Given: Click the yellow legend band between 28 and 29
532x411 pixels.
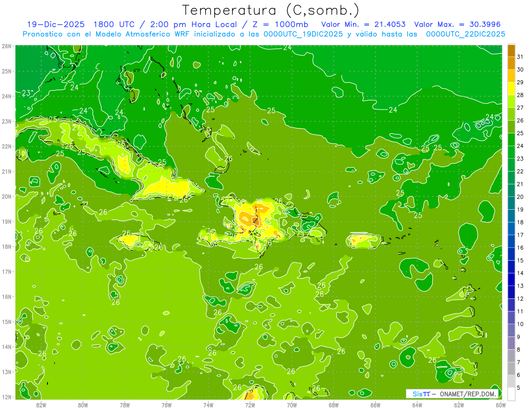Looking at the screenshot, I should (511, 89).
